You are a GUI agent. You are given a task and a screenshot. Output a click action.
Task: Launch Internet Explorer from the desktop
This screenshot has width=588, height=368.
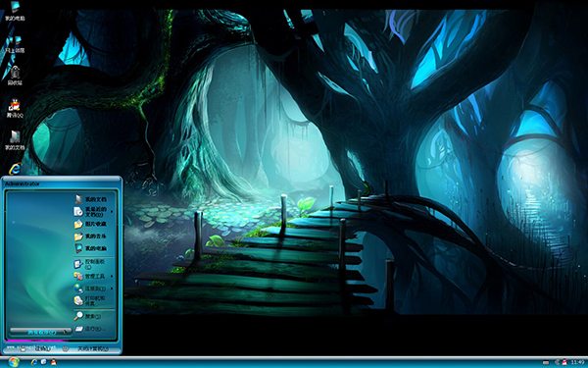pyautogui.click(x=15, y=169)
